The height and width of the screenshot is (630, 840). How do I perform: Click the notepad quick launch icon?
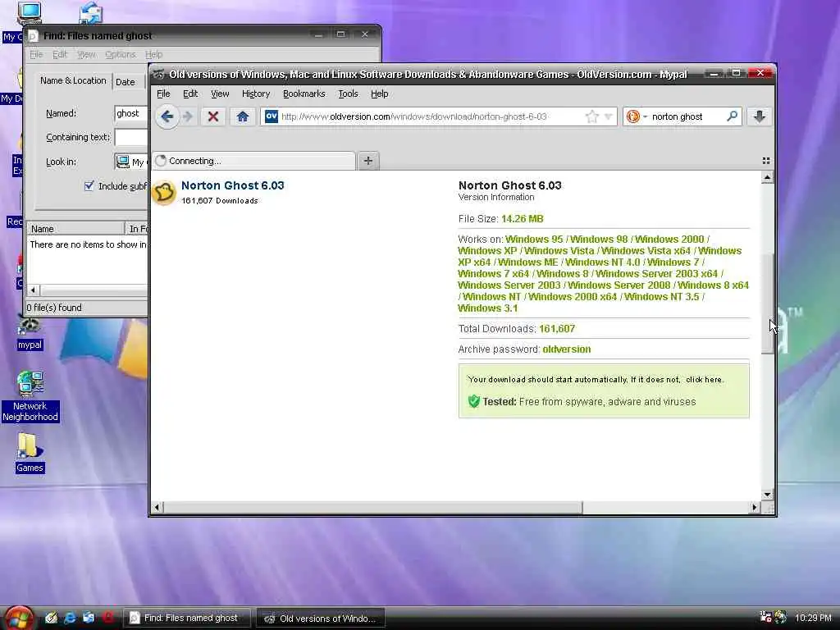tap(51, 618)
